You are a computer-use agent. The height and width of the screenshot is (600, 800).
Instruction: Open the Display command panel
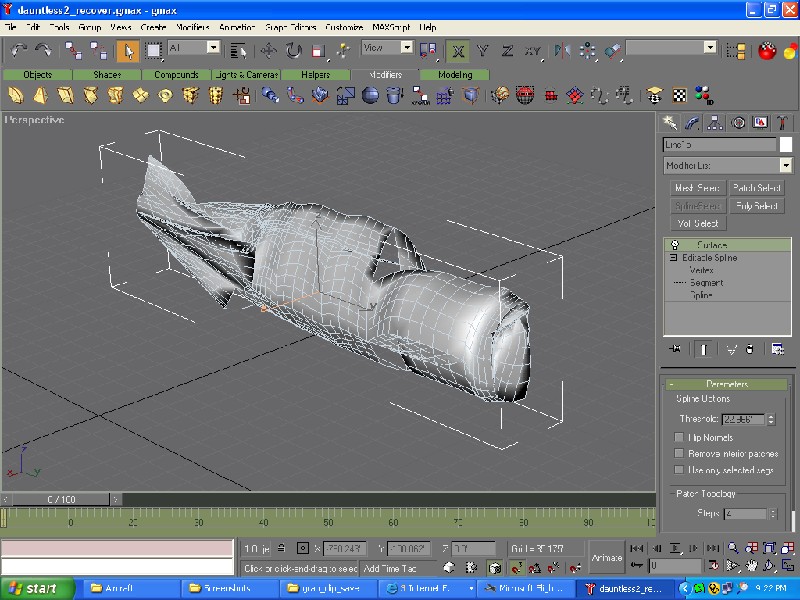pos(760,122)
